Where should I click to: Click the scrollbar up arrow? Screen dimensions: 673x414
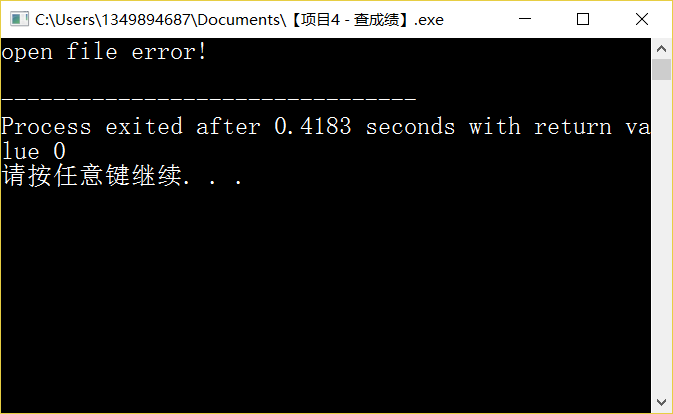pyautogui.click(x=661, y=49)
